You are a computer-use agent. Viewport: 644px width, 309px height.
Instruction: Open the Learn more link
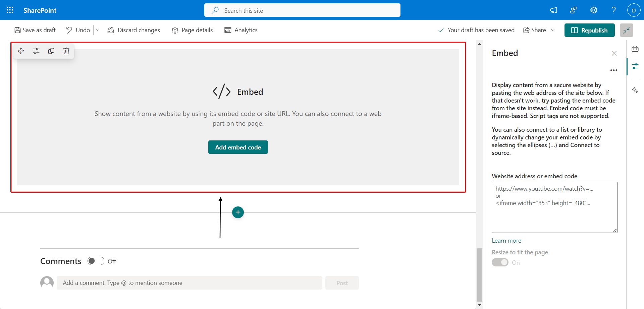[x=506, y=241]
